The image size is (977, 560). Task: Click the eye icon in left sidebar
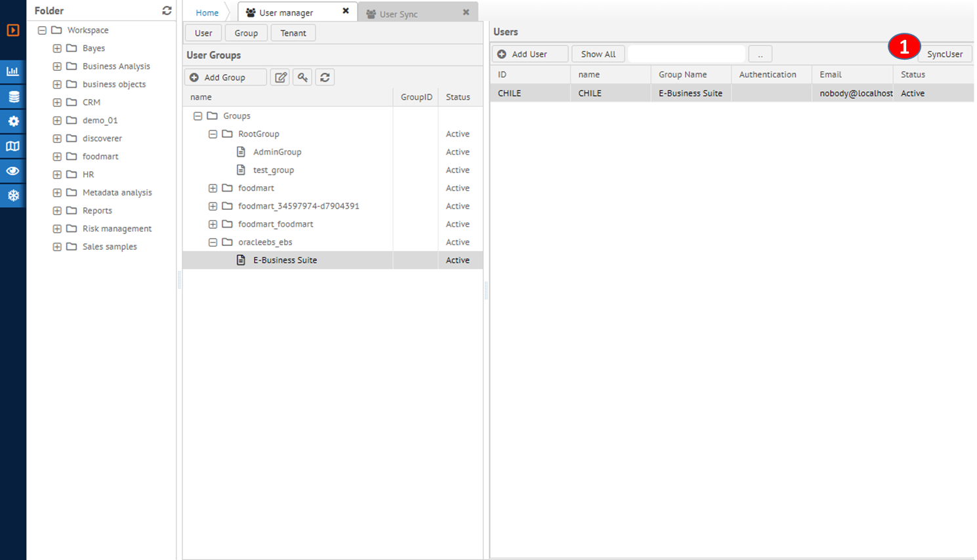pyautogui.click(x=12, y=171)
